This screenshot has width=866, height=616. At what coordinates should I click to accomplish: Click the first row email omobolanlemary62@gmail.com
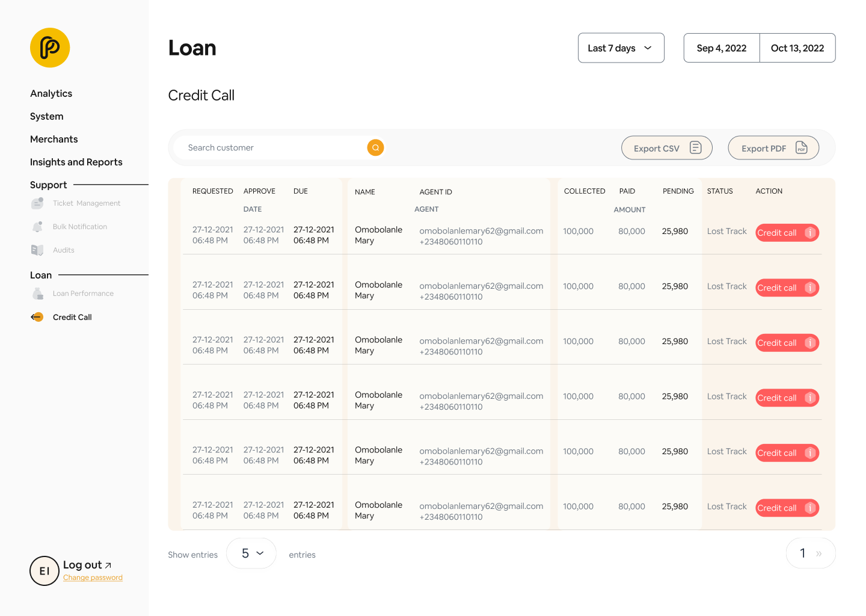click(x=481, y=231)
